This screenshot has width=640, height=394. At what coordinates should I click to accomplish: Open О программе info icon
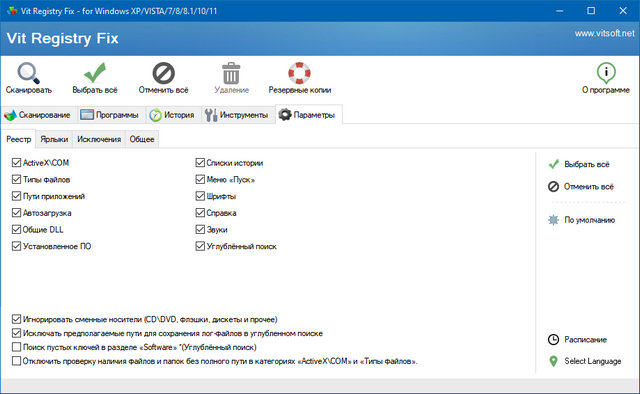(x=606, y=73)
